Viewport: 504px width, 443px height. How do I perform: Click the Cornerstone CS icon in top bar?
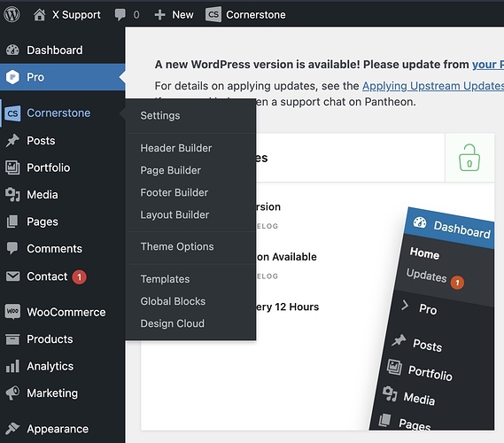click(x=213, y=14)
